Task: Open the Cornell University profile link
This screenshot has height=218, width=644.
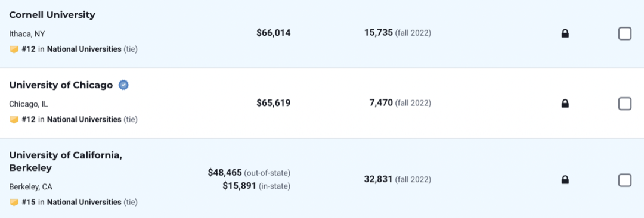Action: [x=52, y=15]
